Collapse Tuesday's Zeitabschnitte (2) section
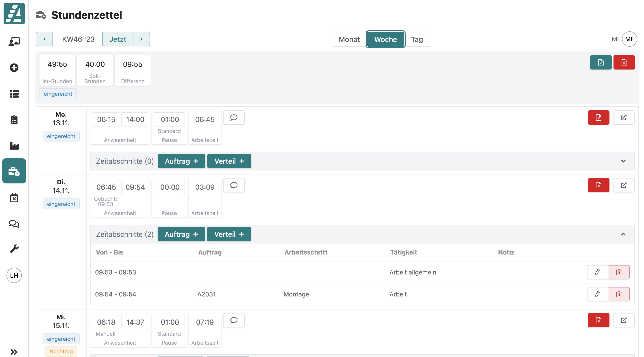 pos(623,234)
